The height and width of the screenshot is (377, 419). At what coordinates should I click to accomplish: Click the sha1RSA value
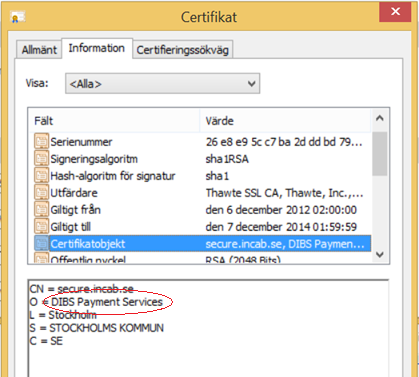pyautogui.click(x=227, y=159)
